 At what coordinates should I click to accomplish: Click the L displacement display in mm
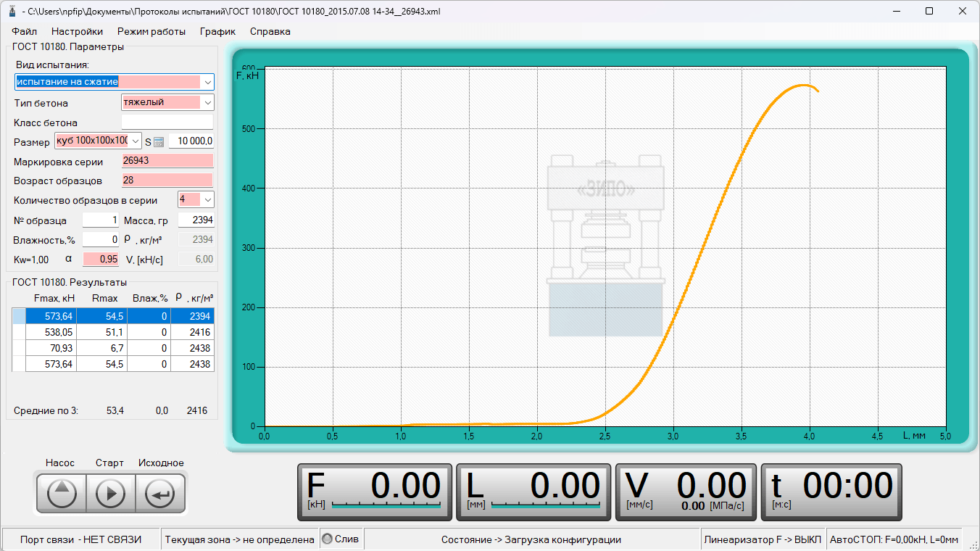[x=533, y=492]
